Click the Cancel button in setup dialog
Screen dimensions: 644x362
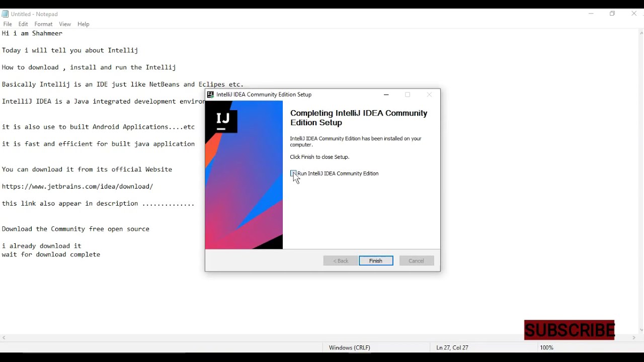tap(417, 261)
